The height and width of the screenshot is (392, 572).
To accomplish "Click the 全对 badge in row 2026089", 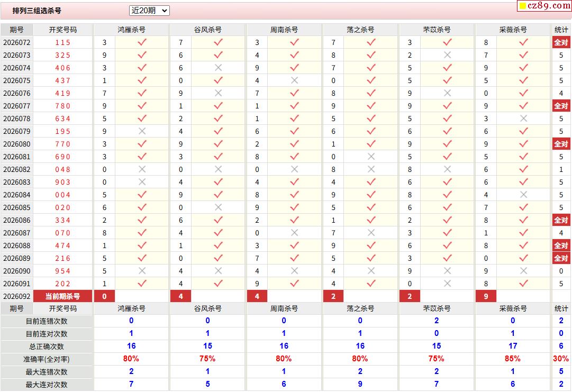I will coord(561,258).
